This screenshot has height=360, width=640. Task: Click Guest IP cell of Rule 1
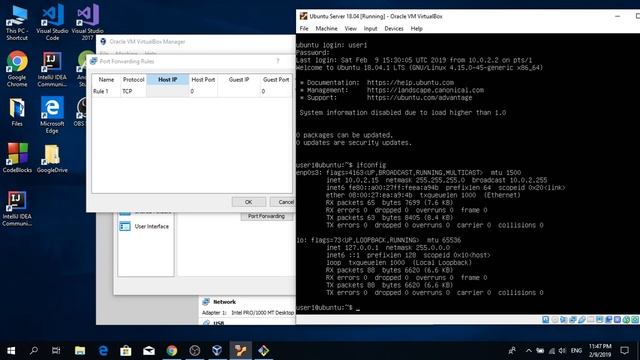(239, 91)
